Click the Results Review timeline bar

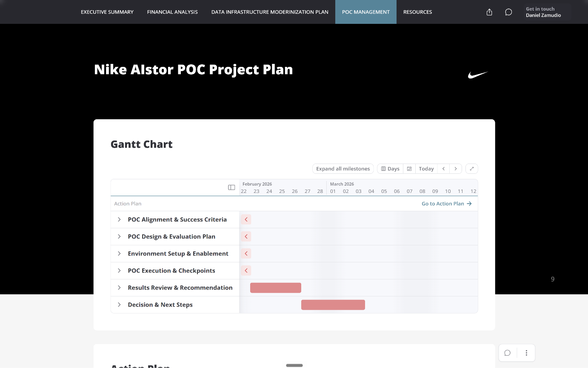(x=276, y=287)
